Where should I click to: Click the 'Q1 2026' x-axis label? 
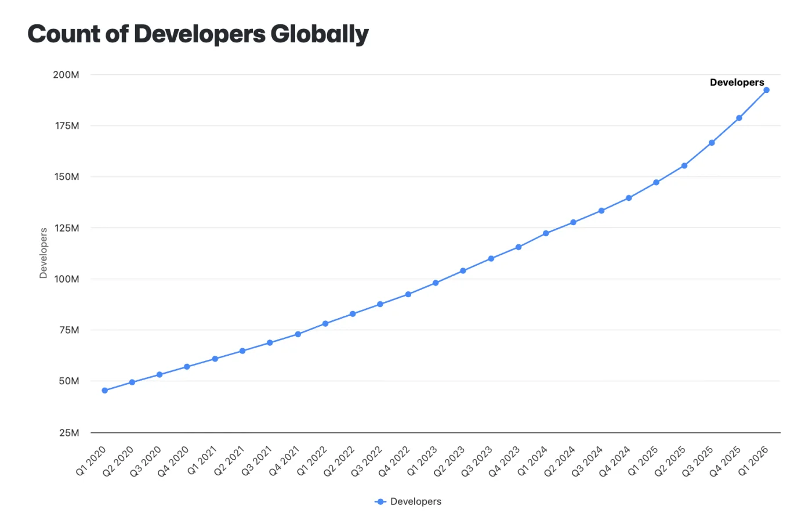[x=753, y=461]
